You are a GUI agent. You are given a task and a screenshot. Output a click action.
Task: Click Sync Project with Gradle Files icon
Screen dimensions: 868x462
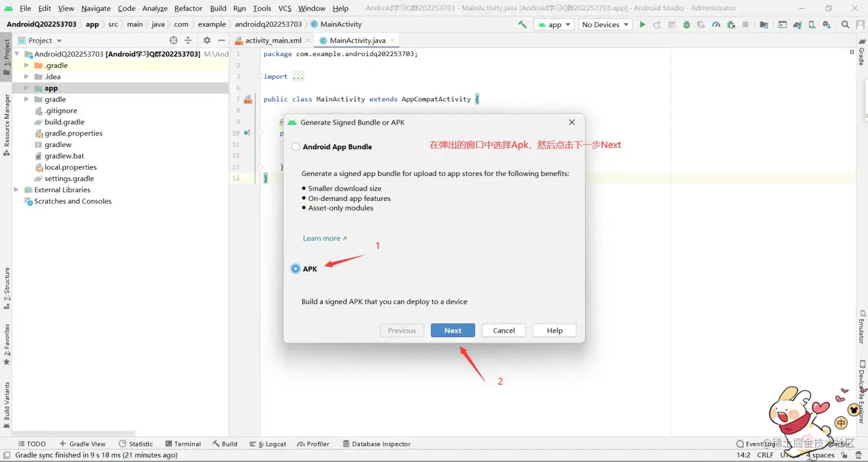point(797,24)
